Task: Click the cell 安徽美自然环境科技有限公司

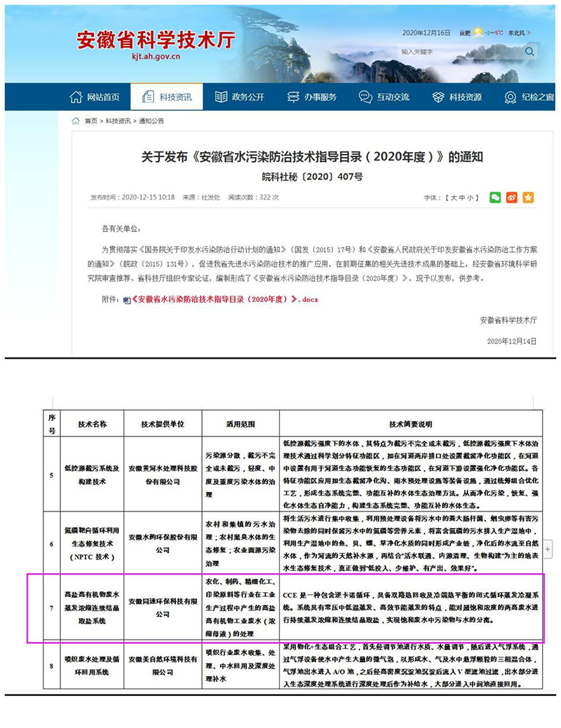Action: coord(163,666)
